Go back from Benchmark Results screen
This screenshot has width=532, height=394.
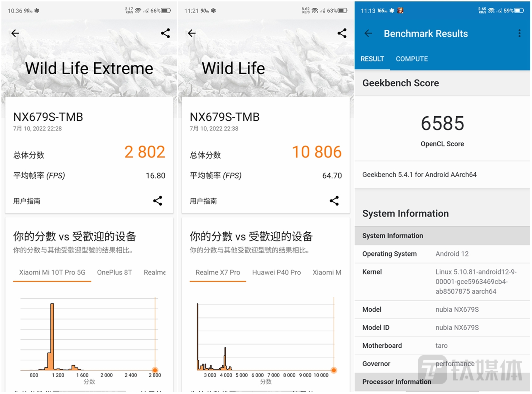click(368, 33)
